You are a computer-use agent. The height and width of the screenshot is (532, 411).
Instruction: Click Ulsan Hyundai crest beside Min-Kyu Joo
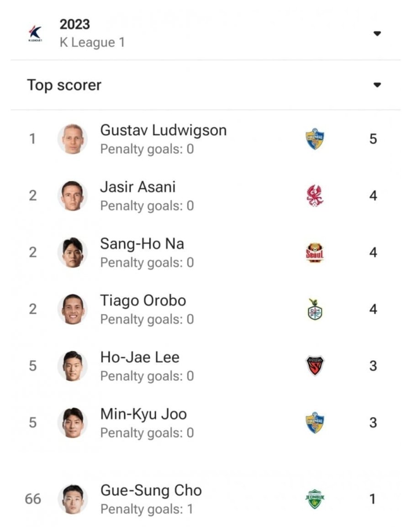pyautogui.click(x=315, y=423)
